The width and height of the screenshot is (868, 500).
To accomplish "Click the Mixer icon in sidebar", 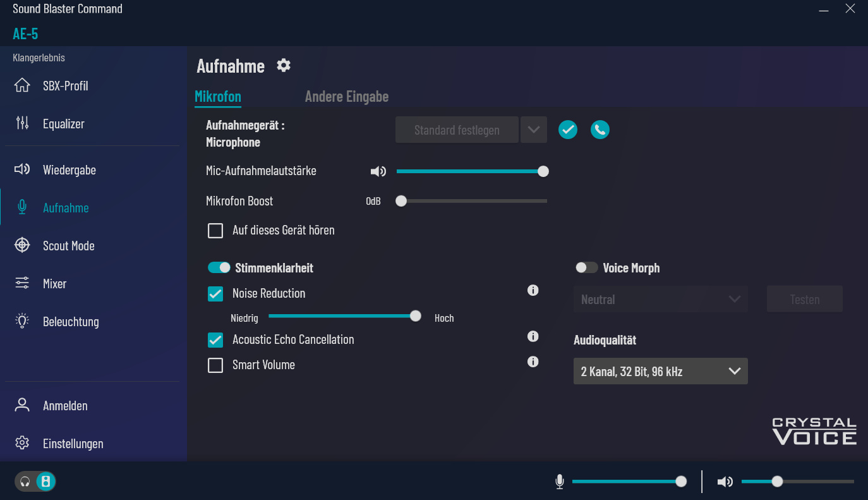I will point(22,283).
